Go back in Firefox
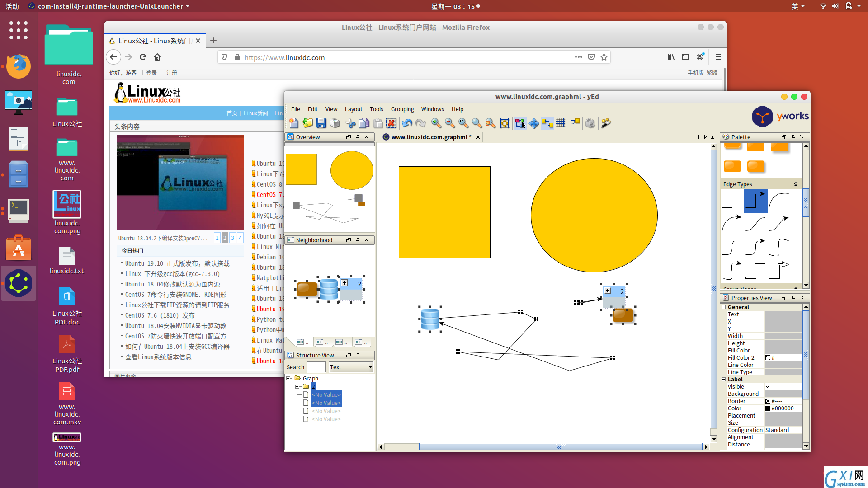The width and height of the screenshot is (868, 488). tap(113, 57)
